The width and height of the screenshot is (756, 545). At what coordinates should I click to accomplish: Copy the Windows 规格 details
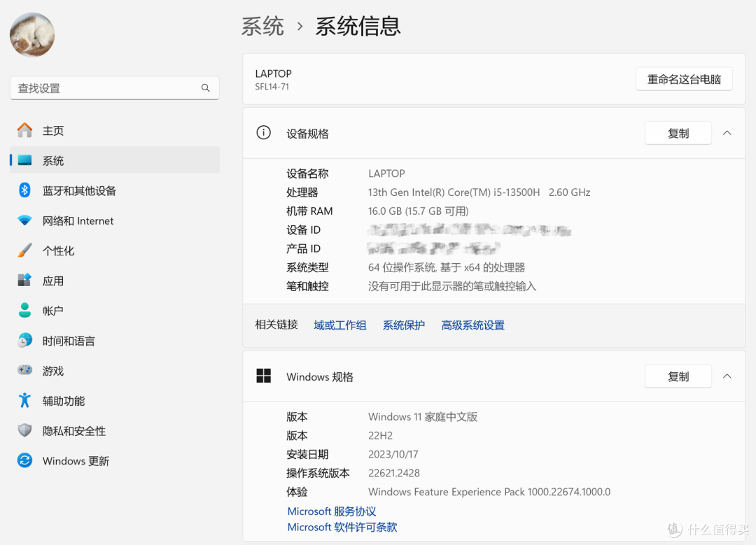coord(678,376)
